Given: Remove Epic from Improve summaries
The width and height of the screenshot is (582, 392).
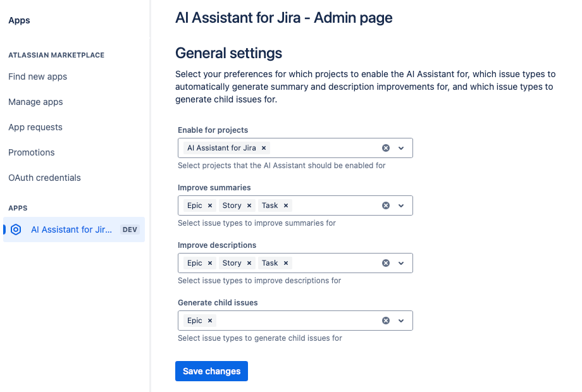Looking at the screenshot, I should point(210,205).
